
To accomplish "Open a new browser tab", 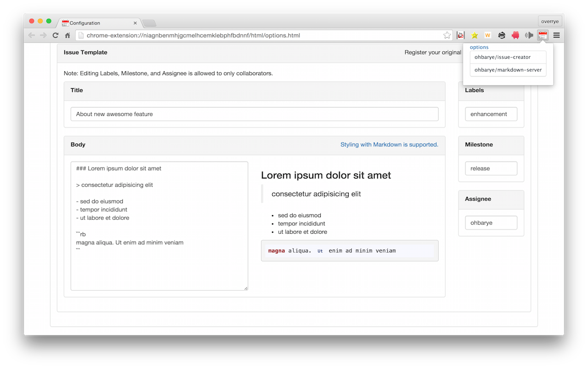I will point(149,23).
